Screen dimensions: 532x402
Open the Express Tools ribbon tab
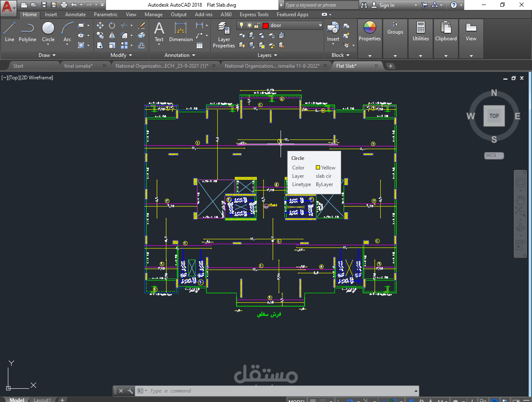coord(254,14)
